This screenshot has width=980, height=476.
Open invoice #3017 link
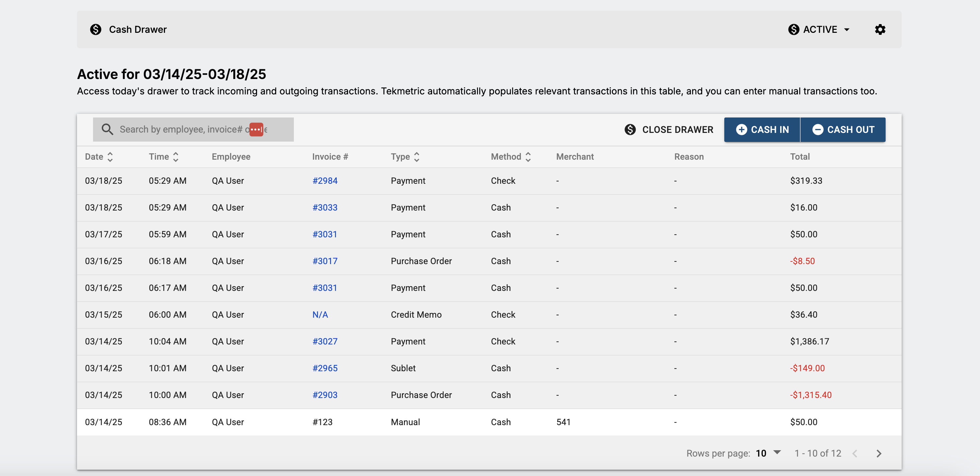[x=325, y=261]
